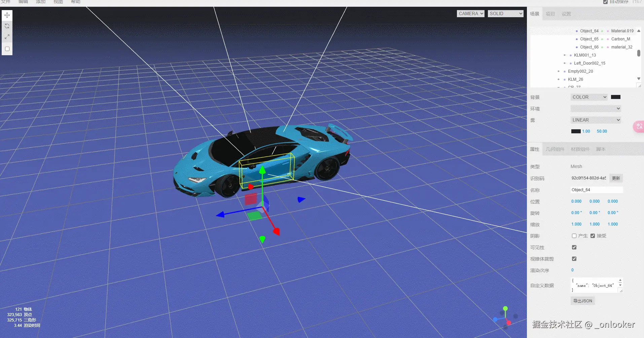
Task: Click the green geometry dot of Object_66
Action: [x=602, y=47]
